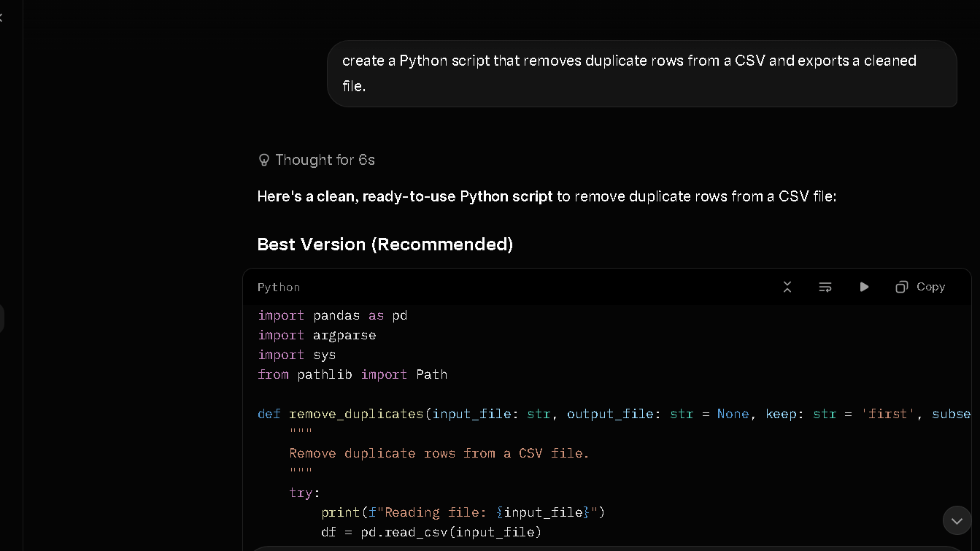
Task: Select the user prompt message bubble
Action: pos(642,74)
